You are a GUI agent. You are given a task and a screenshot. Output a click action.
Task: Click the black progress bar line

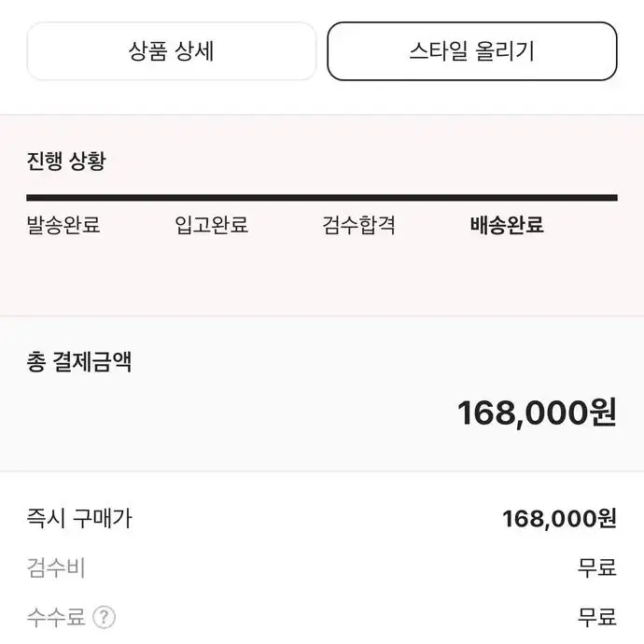[x=322, y=198]
